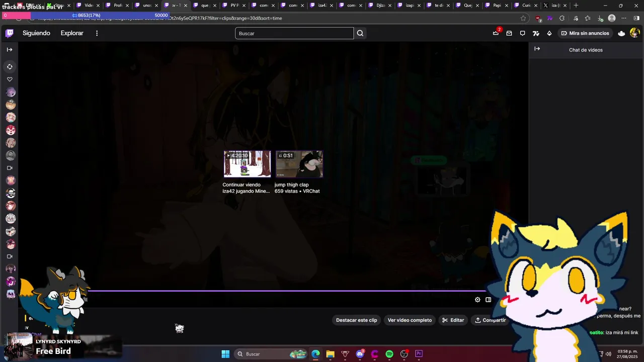
Task: Bookmark page with the address bar star
Action: click(523, 18)
